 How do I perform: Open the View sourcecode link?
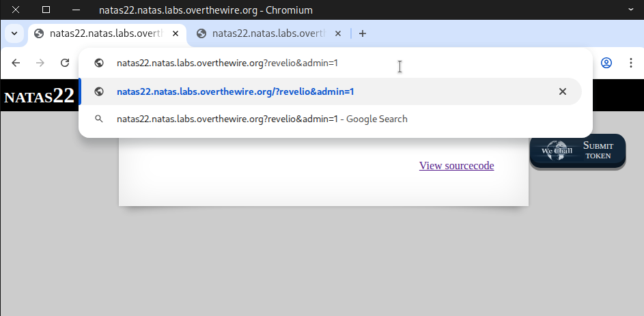pyautogui.click(x=456, y=165)
